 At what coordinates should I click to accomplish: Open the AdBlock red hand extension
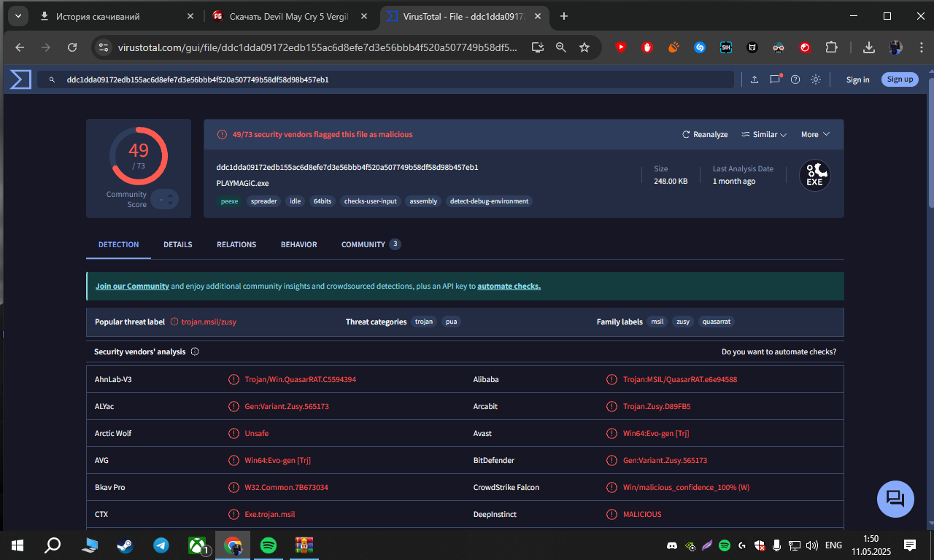pos(647,47)
